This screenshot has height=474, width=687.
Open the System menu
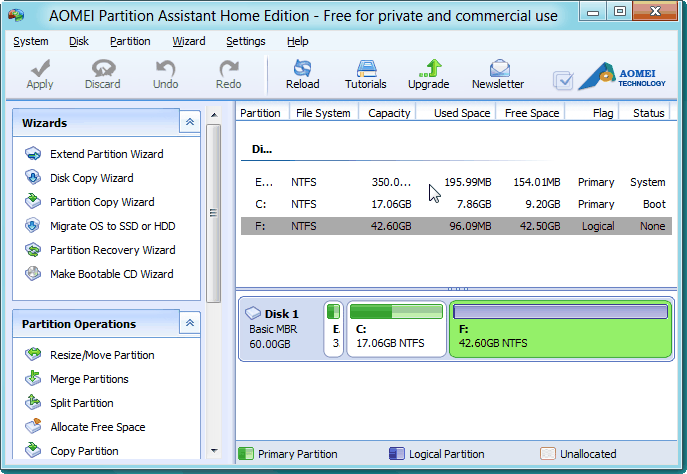(31, 41)
